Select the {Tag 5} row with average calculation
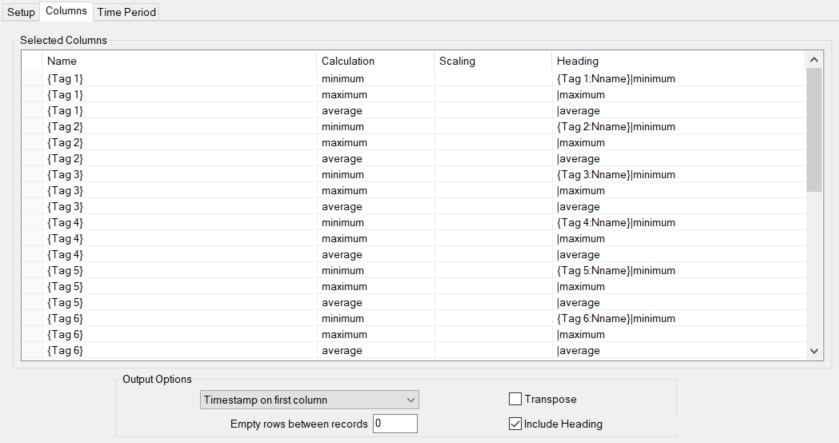This screenshot has width=839, height=443. 414,303
